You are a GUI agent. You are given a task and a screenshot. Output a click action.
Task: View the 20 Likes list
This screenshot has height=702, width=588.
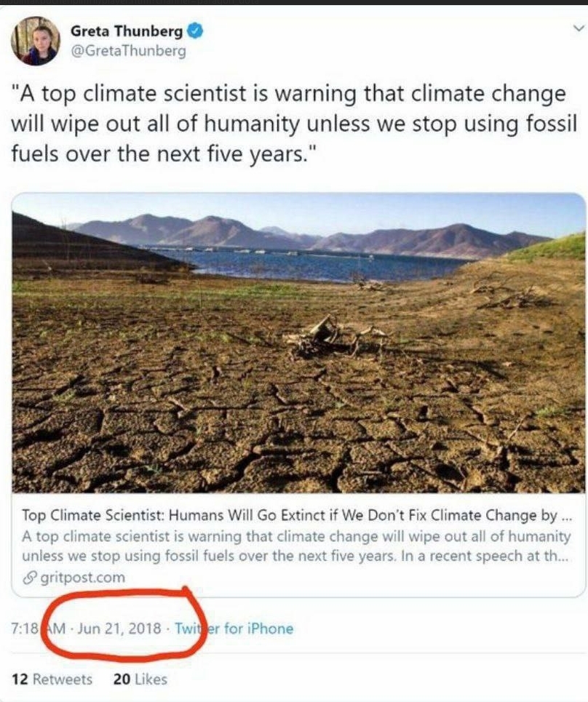coord(140,679)
